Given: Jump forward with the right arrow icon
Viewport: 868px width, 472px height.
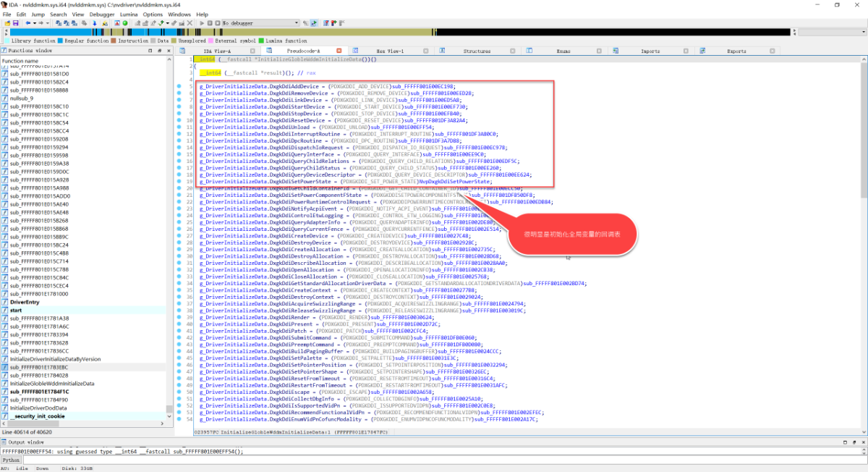Looking at the screenshot, I should [41, 23].
